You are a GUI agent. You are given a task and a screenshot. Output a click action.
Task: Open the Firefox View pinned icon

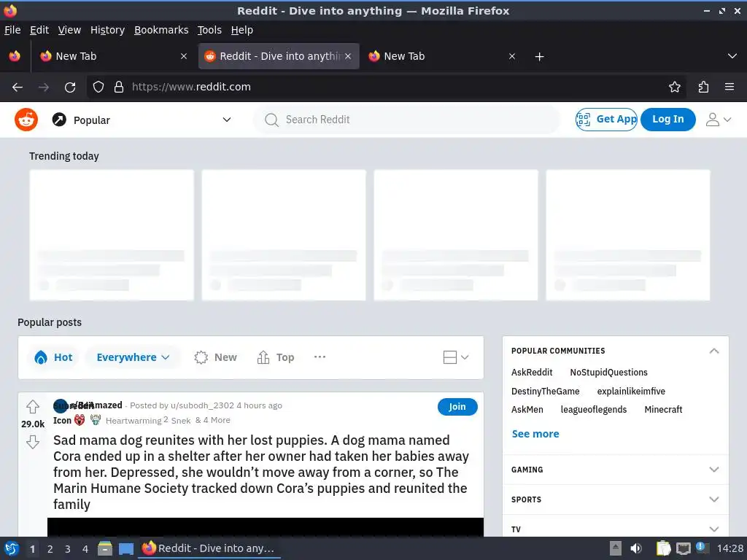tap(15, 56)
